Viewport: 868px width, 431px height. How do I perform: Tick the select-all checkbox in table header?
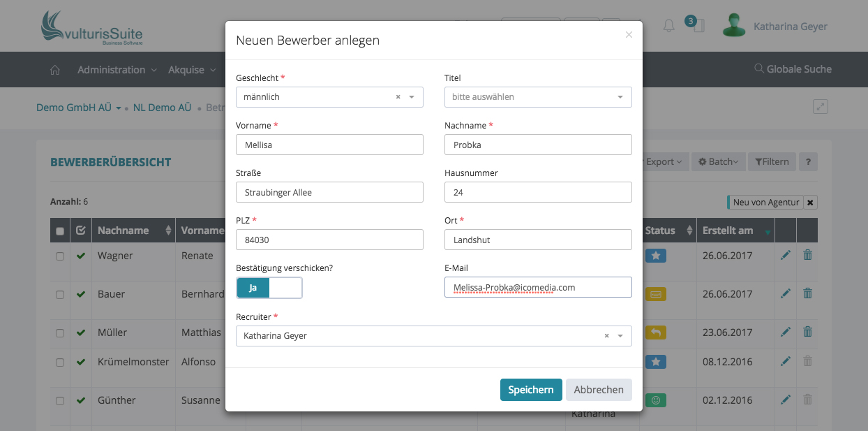coord(60,231)
